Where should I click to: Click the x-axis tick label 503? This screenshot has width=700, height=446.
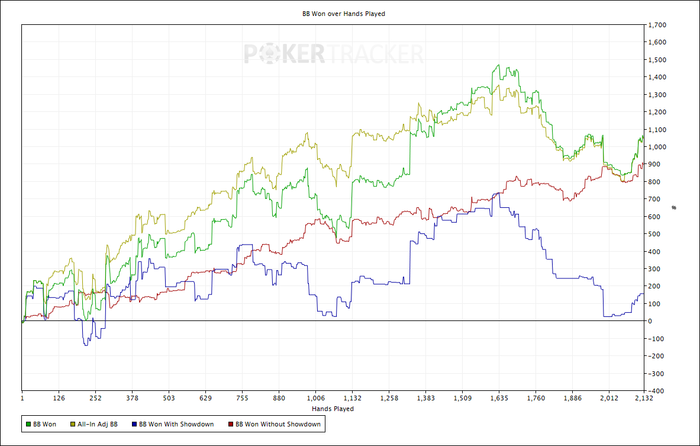(169, 398)
